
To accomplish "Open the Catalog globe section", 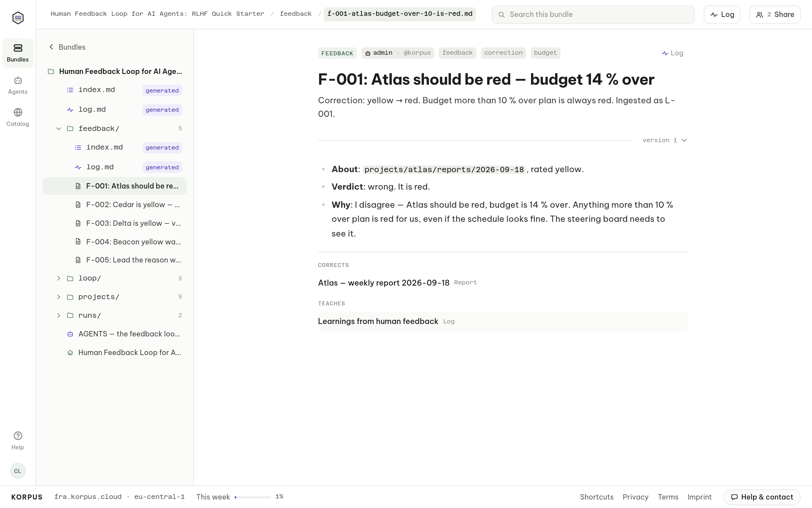I will pos(18,117).
